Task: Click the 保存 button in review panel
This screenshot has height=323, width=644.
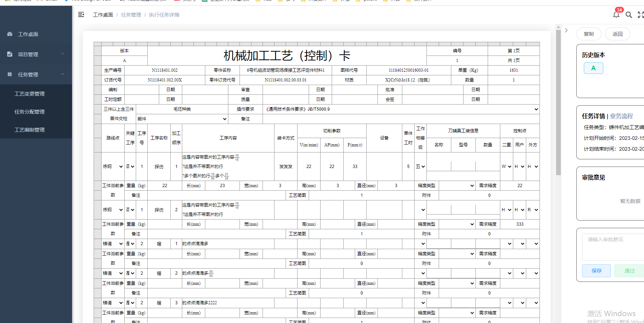Action: click(596, 271)
